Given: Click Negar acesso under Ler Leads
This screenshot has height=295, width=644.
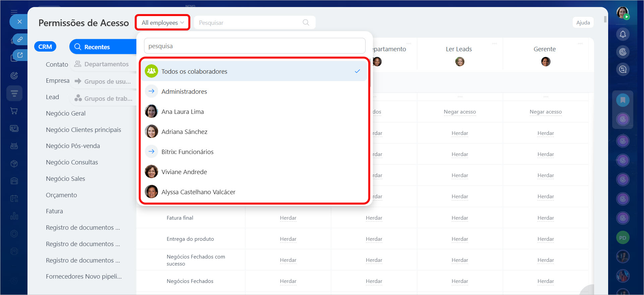Looking at the screenshot, I should (x=460, y=112).
